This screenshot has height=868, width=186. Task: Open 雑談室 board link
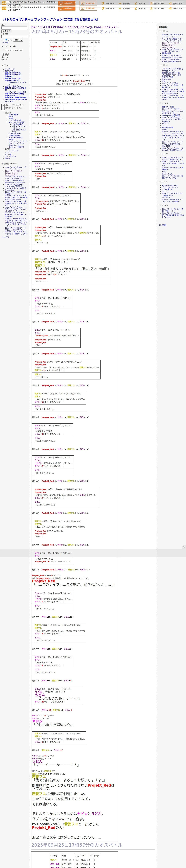(11, 117)
